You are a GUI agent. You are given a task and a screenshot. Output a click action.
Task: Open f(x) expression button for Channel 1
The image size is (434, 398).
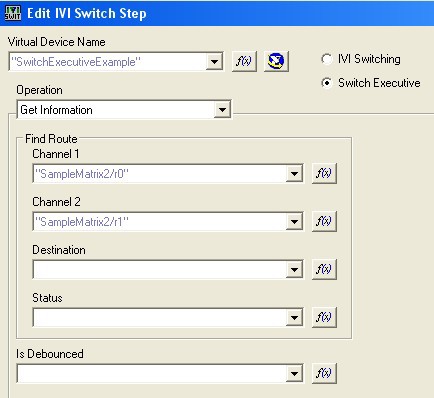324,173
